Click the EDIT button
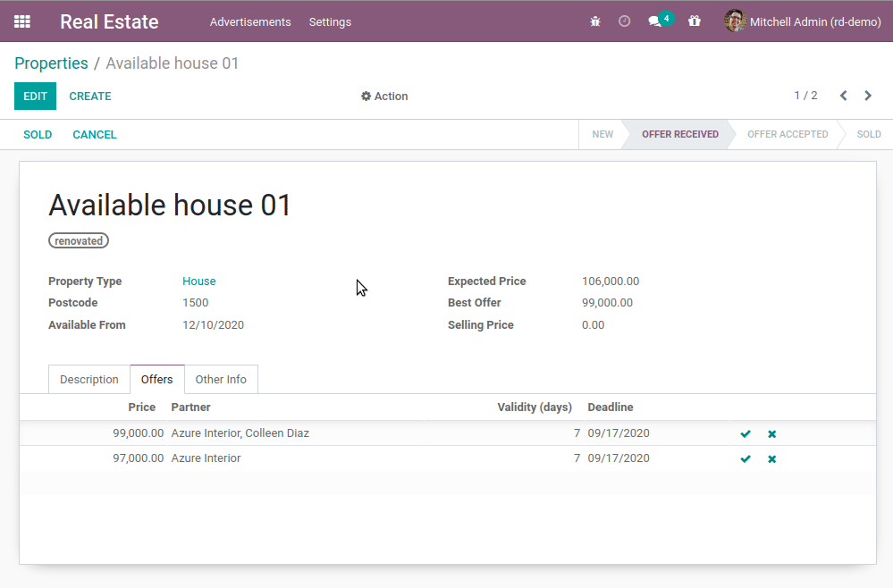This screenshot has width=893, height=588. [x=35, y=96]
